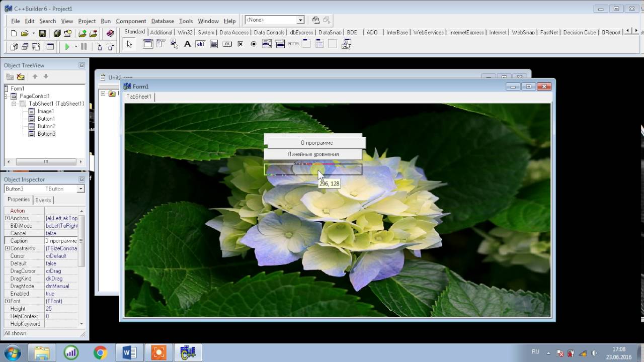This screenshot has height=362, width=644.
Task: Switch to the Win32 palette tab
Action: 185,32
